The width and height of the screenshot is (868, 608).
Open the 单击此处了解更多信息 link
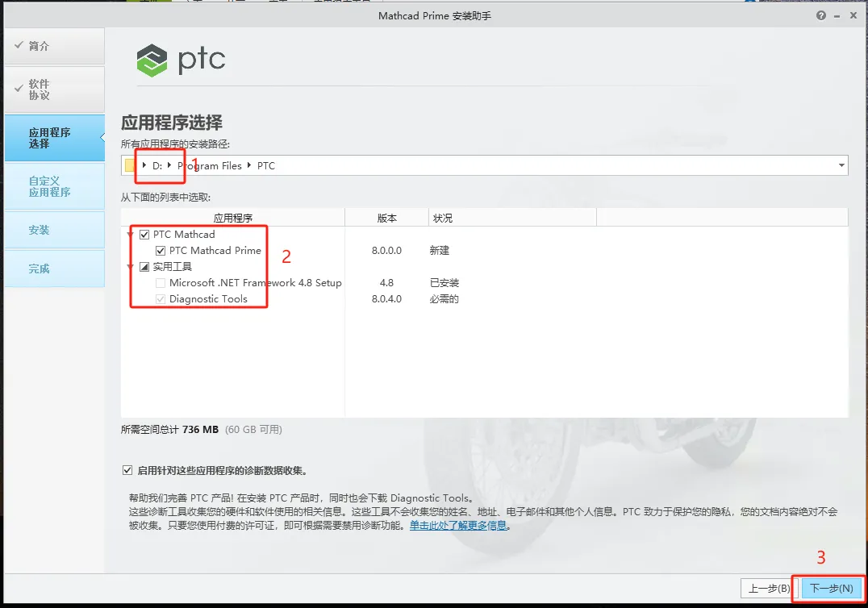point(458,526)
